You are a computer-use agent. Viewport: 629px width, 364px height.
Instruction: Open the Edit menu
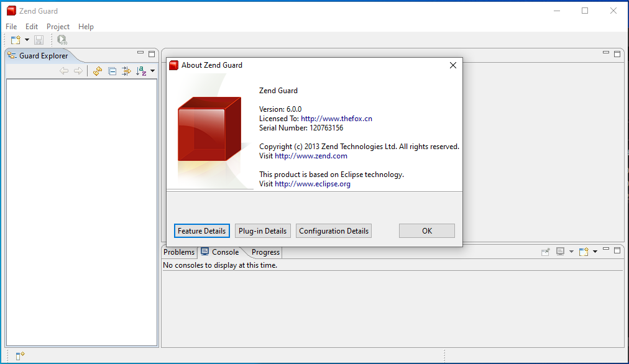[32, 27]
